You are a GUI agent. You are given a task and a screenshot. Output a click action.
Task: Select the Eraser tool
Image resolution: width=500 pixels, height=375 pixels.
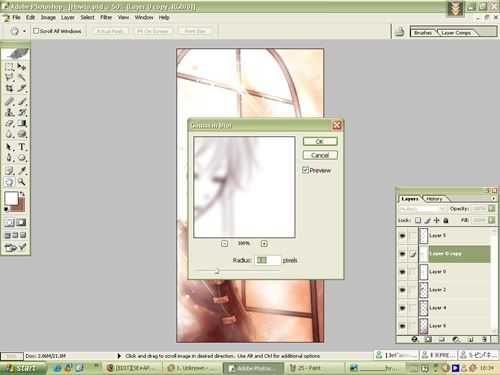pyautogui.click(x=9, y=123)
